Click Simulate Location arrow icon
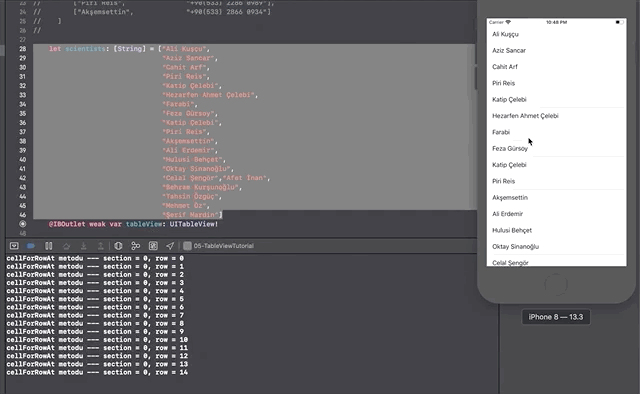The width and height of the screenshot is (640, 394). coord(170,246)
